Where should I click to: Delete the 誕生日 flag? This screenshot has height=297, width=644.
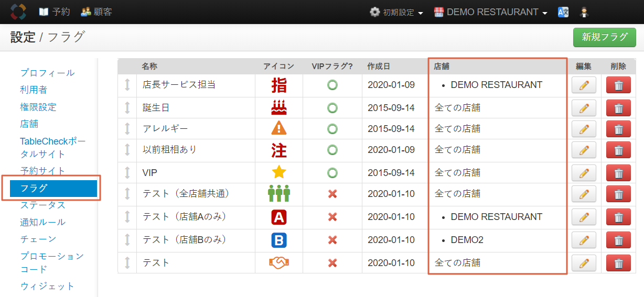pyautogui.click(x=618, y=108)
